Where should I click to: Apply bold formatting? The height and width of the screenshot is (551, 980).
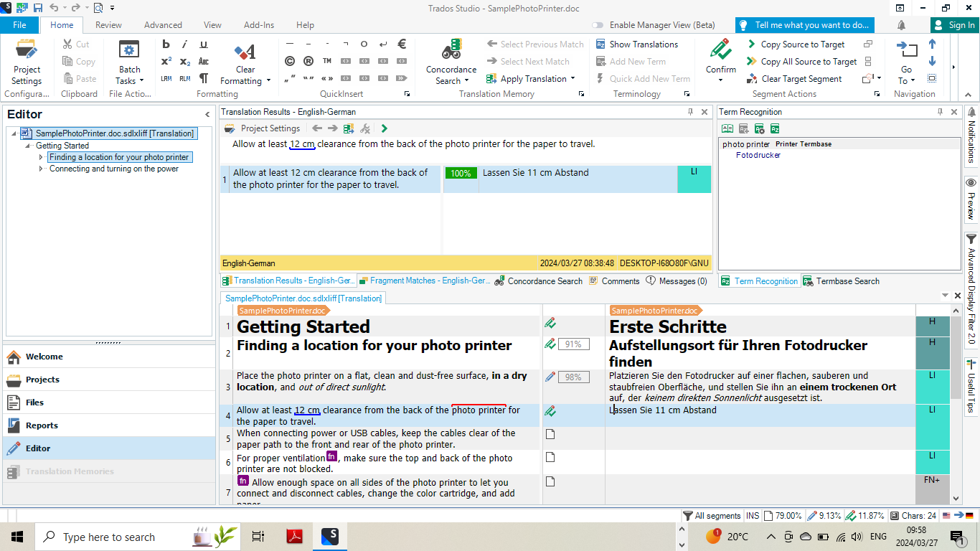click(166, 44)
